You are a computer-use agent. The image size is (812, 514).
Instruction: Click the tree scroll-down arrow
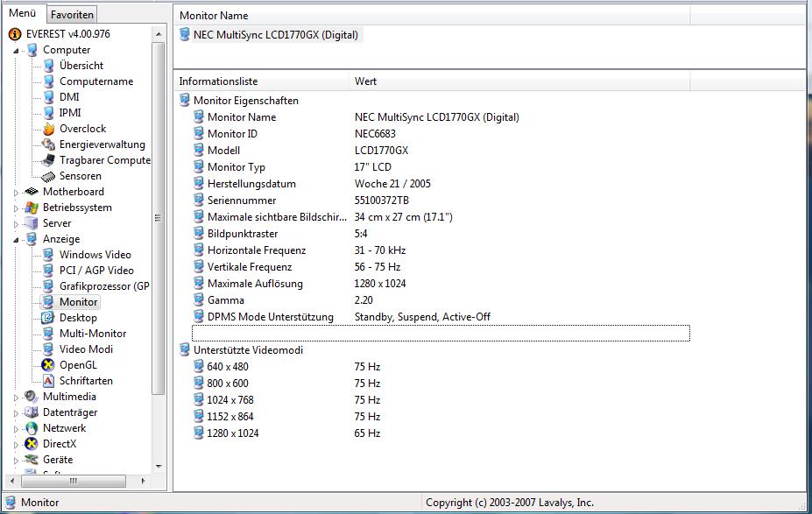click(x=159, y=467)
